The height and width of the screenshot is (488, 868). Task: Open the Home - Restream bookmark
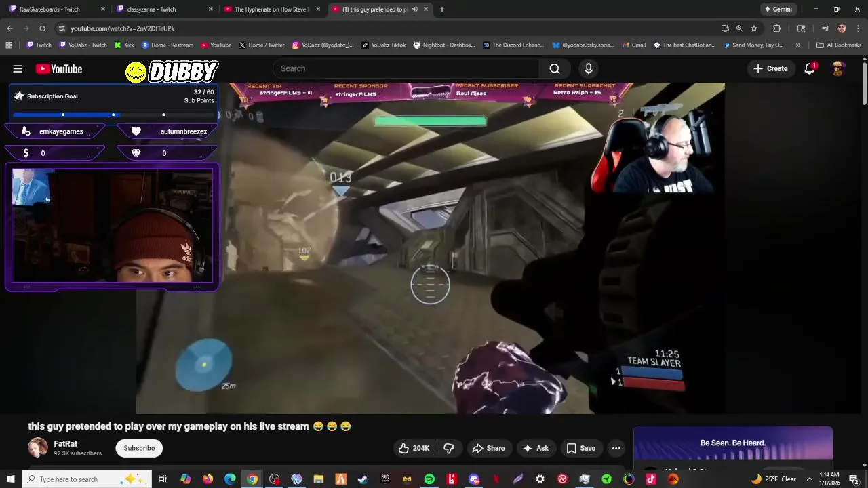[167, 45]
